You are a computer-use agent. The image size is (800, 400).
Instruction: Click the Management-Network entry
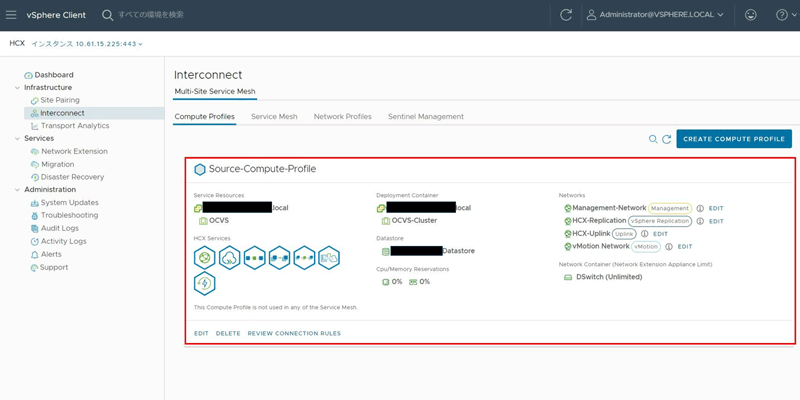[x=605, y=208]
